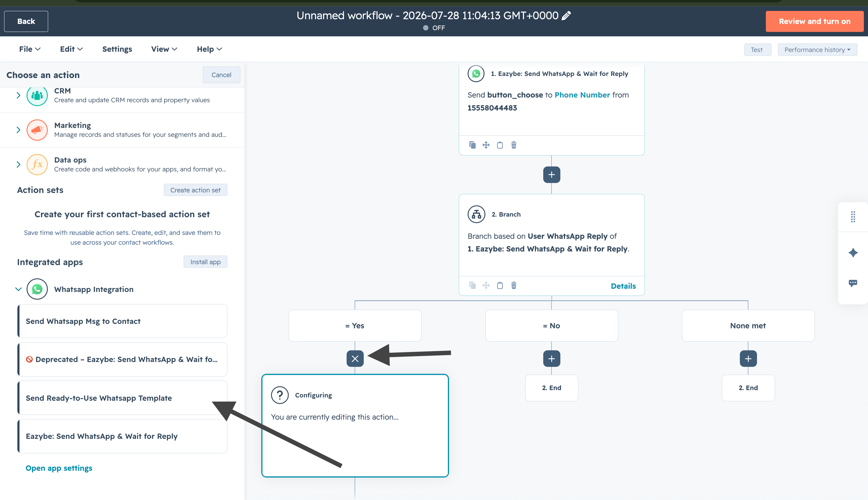Click the Open app settings link
Image resolution: width=868 pixels, height=500 pixels.
[x=59, y=468]
